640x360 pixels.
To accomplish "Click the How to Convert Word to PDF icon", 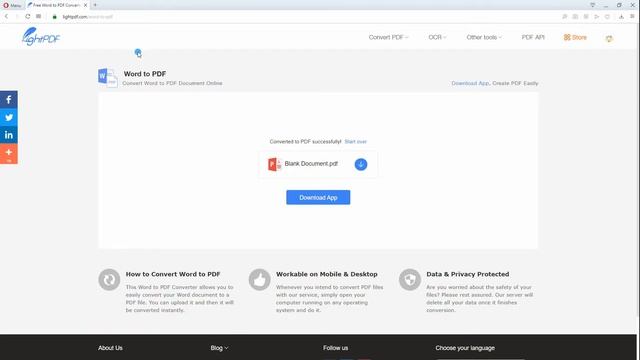I will pos(109,280).
